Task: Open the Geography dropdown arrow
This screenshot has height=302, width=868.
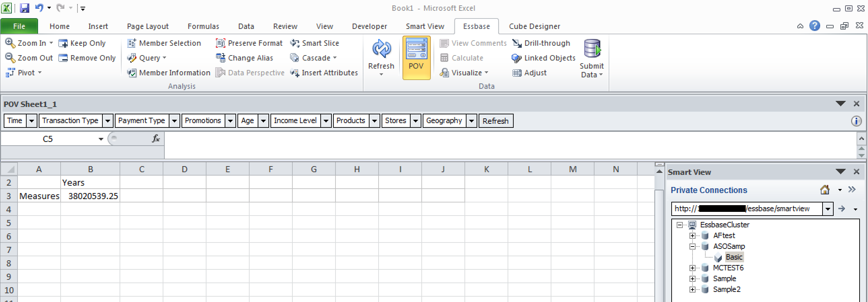Action: 472,121
